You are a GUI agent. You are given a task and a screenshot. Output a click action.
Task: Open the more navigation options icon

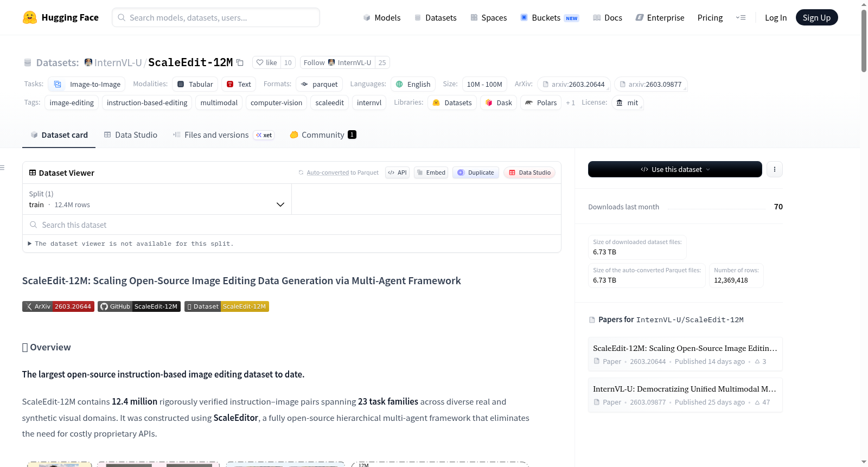741,17
